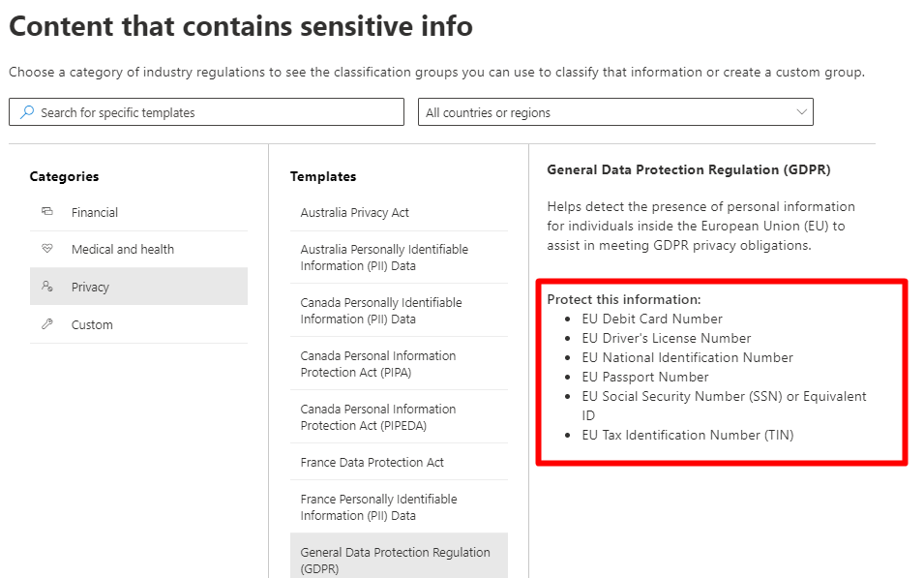Choose the Privacy category

point(90,287)
